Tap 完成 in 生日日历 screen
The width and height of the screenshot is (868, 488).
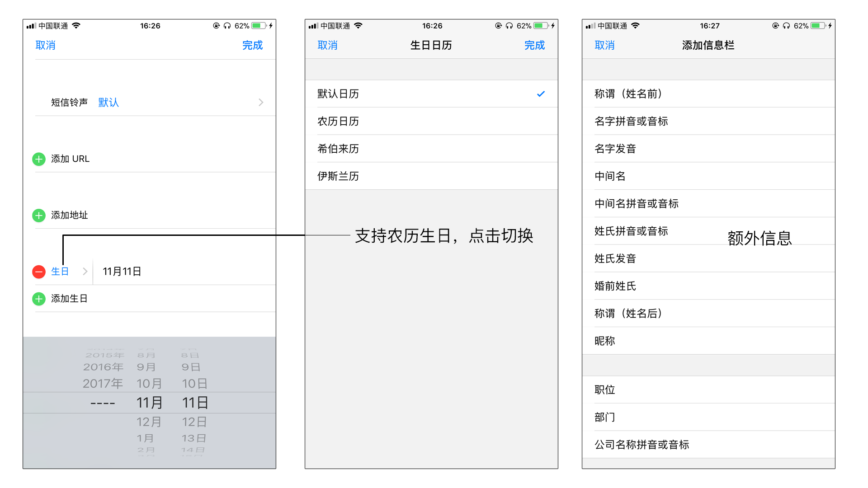[534, 45]
